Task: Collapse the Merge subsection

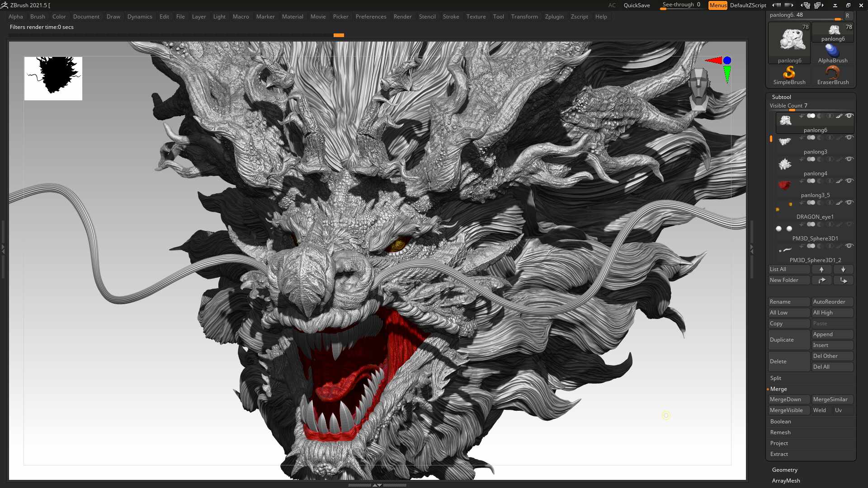Action: [x=778, y=389]
